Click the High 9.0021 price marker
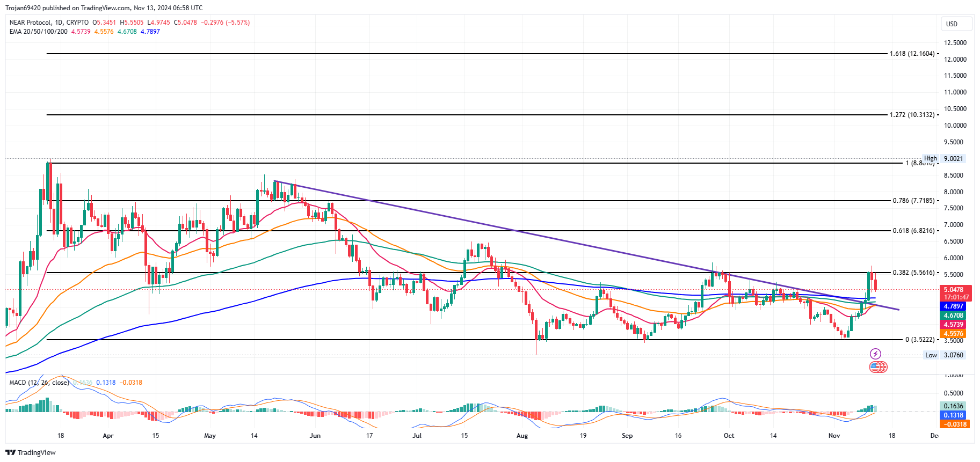This screenshot has width=980, height=462. click(x=944, y=159)
